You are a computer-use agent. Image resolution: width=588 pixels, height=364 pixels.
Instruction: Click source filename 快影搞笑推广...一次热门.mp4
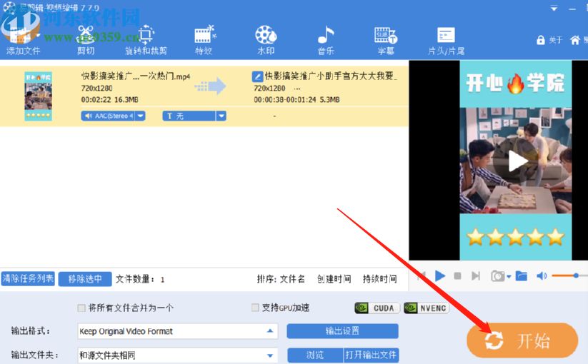point(136,76)
